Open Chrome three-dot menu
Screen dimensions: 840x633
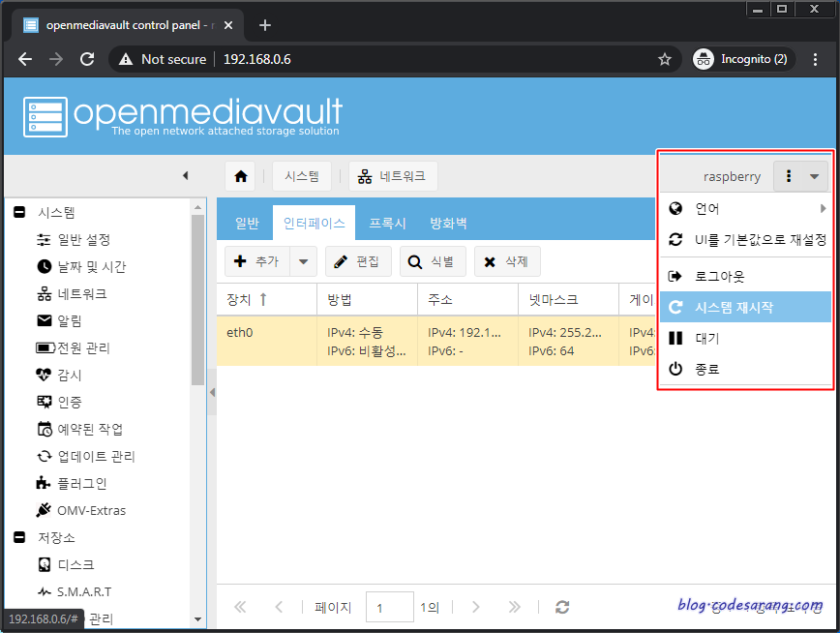click(815, 59)
